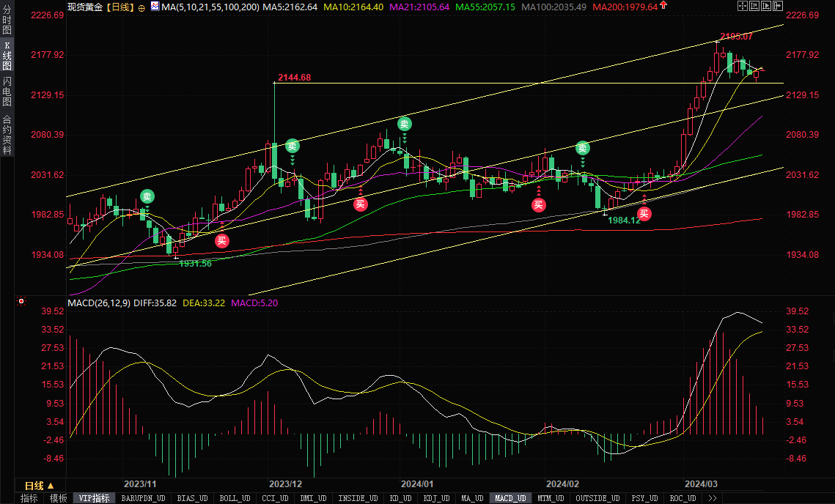The width and height of the screenshot is (835, 504).
Task: Click the MA indicator settings icon
Action: pos(155,6)
